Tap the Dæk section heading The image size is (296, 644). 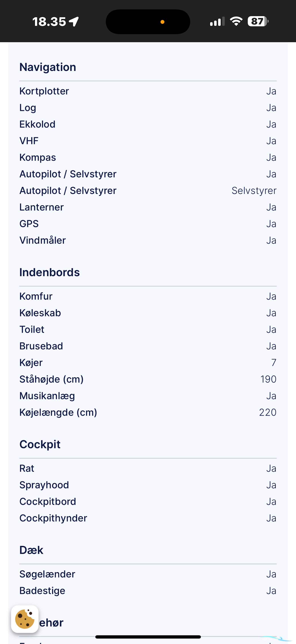click(x=31, y=550)
